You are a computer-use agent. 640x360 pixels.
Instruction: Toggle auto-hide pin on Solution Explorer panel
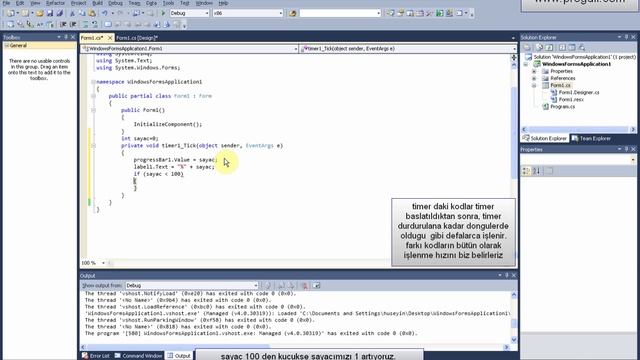(627, 37)
